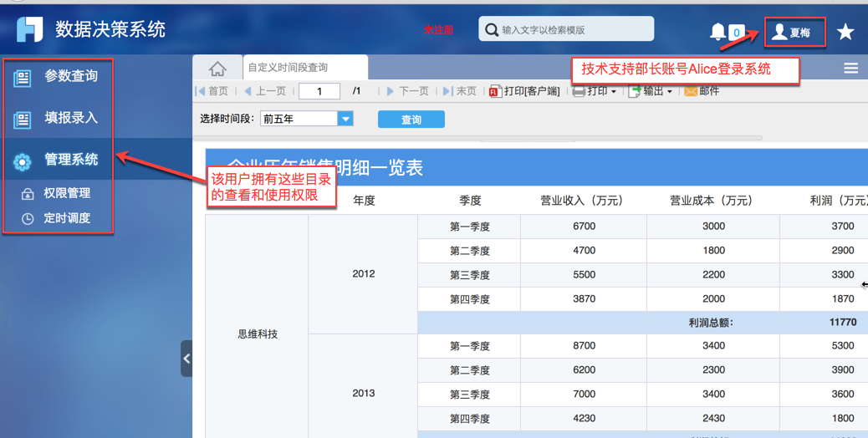Click the search magnifier icon
868x438 pixels.
[491, 30]
